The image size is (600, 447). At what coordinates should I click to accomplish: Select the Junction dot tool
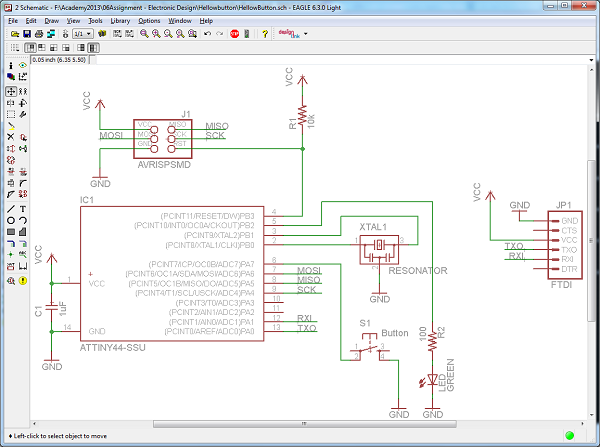11,254
